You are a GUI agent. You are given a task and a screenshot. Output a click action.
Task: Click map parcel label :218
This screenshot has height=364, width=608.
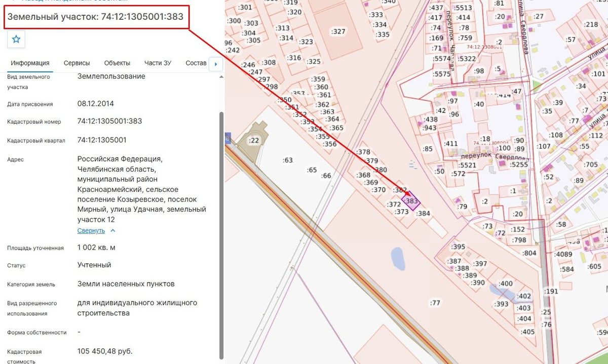coord(591,25)
